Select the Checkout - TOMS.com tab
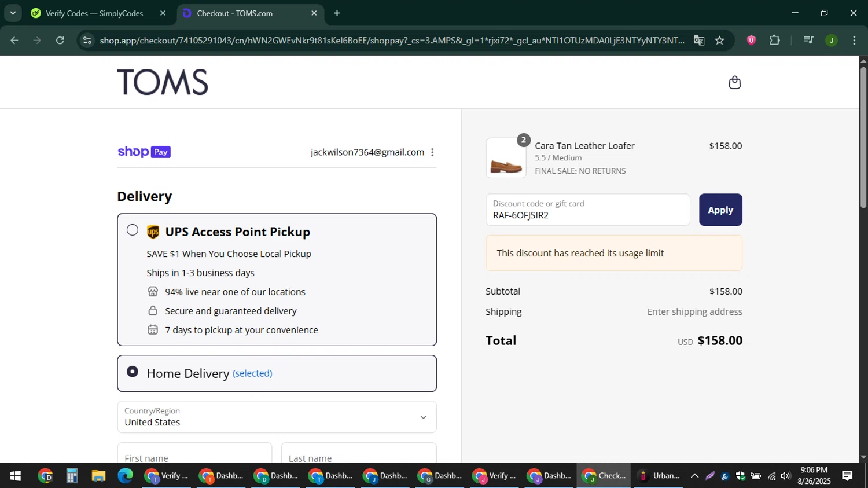Screen dimensions: 868x488 click(x=234, y=13)
